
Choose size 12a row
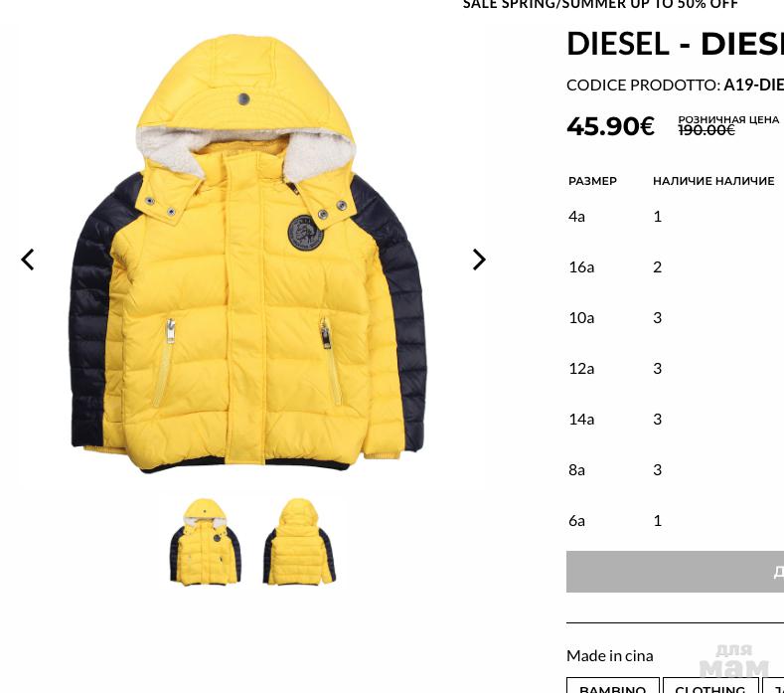pyautogui.click(x=675, y=369)
